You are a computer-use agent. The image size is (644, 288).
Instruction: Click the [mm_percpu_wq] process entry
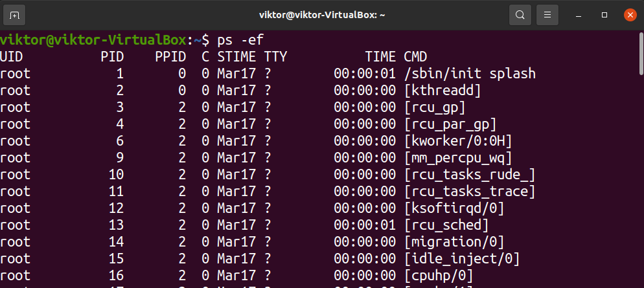click(x=458, y=158)
